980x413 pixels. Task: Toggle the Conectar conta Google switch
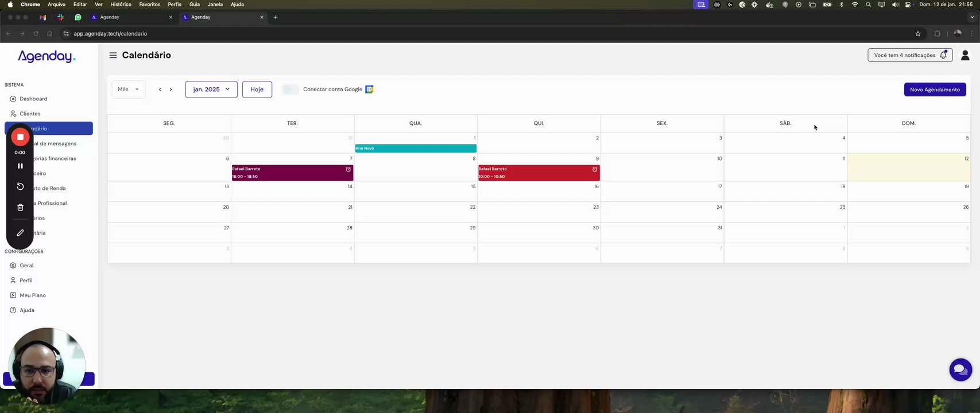tap(290, 89)
